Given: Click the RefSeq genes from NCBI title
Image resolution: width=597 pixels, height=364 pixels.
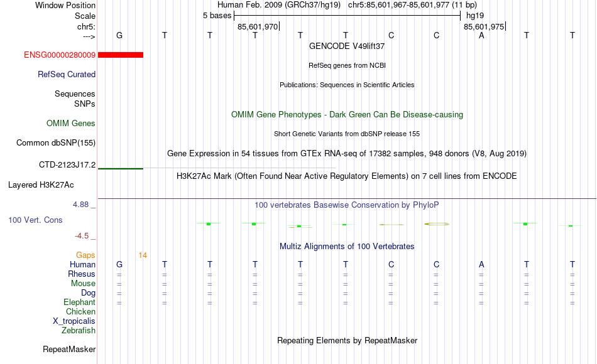Looking at the screenshot, I should pyautogui.click(x=347, y=65).
